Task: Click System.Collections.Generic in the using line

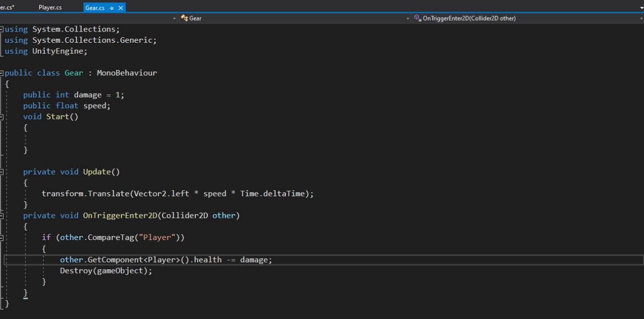Action: pyautogui.click(x=92, y=40)
